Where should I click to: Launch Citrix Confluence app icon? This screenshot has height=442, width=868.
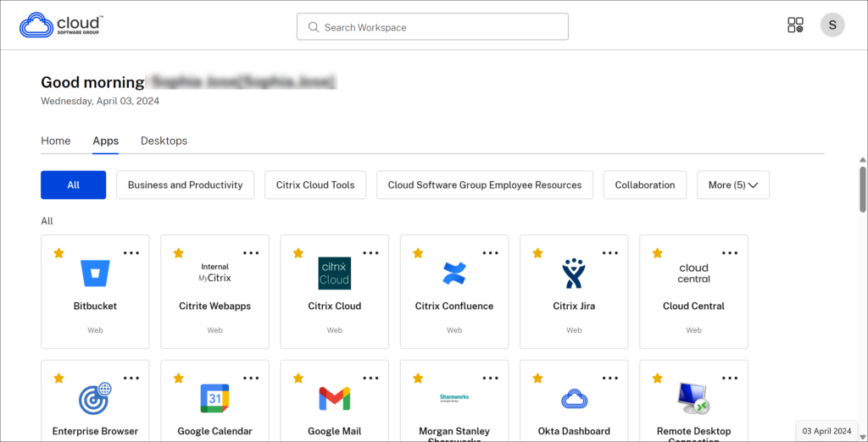454,273
